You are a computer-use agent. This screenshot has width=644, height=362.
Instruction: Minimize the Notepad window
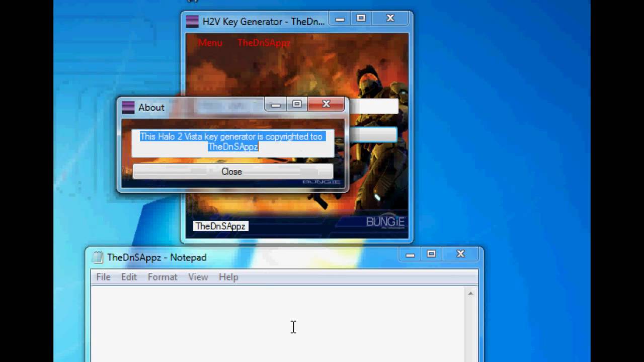(410, 255)
